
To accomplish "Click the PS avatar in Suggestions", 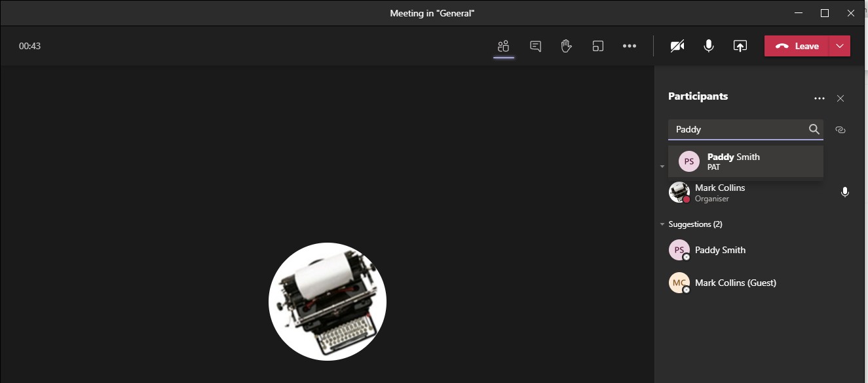I will [679, 250].
